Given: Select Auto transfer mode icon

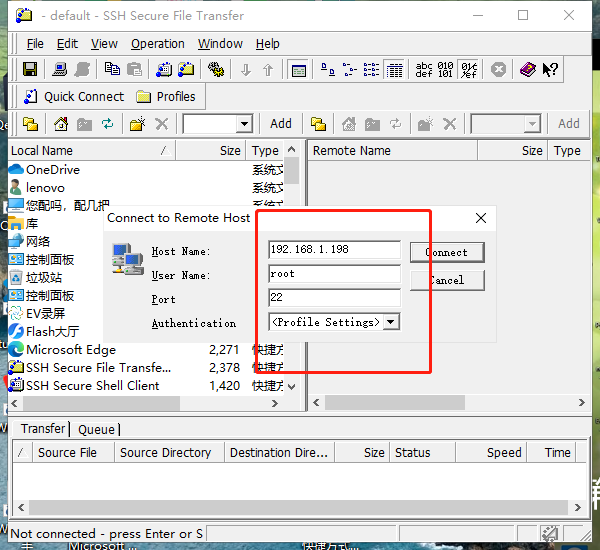Looking at the screenshot, I should click(x=469, y=70).
